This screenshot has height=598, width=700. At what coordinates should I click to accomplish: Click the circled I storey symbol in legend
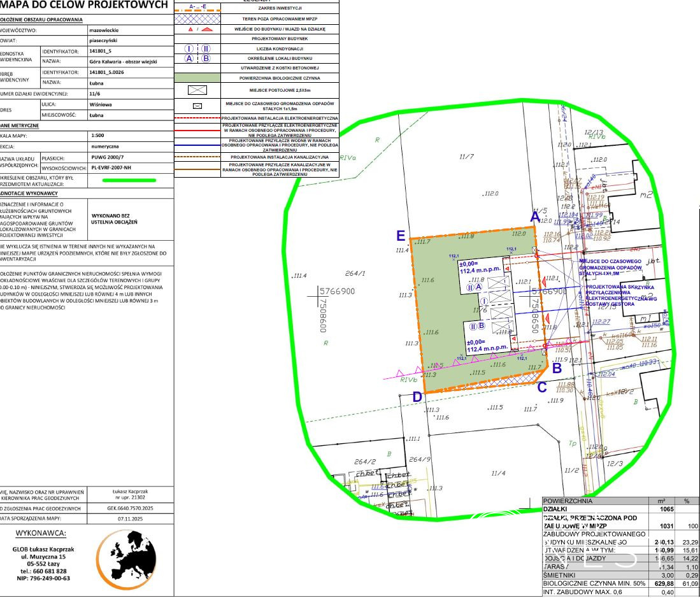[189, 48]
